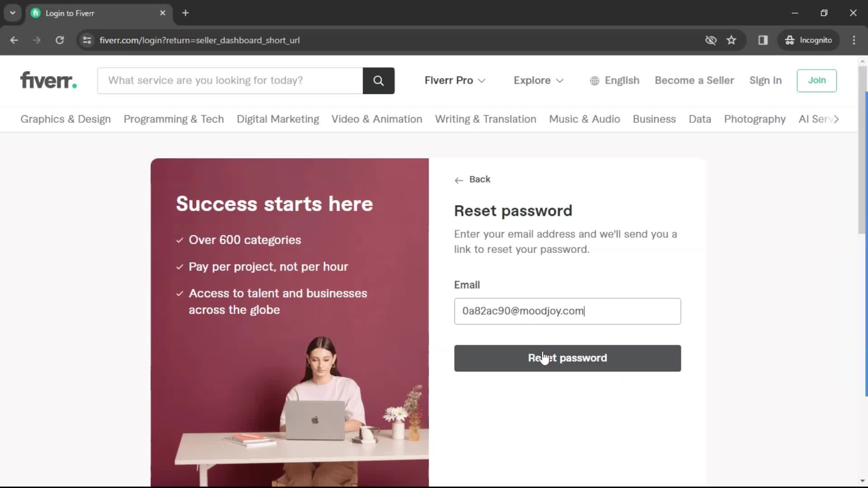Screen dimensions: 868x488
Task: Click the Join button
Action: pyautogui.click(x=817, y=80)
